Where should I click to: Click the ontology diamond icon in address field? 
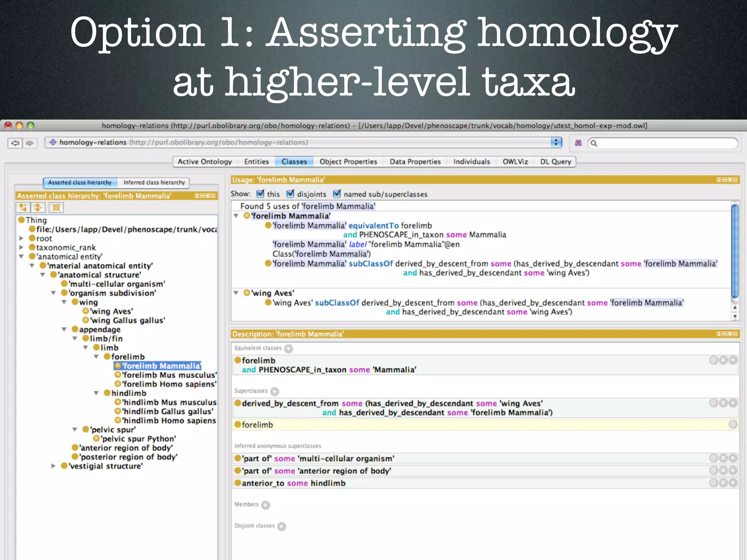53,142
